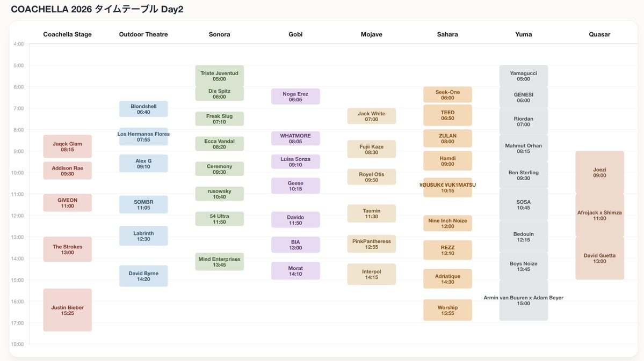Screen dimensions: 644x361
Task: Select the GIVEON 11:00 block
Action: tap(67, 203)
